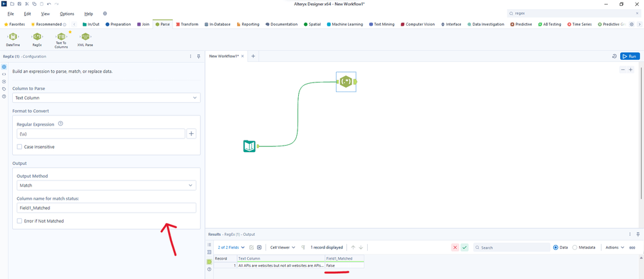This screenshot has height=279, width=644.
Task: Add a new regex expression with plus button
Action: (x=191, y=133)
